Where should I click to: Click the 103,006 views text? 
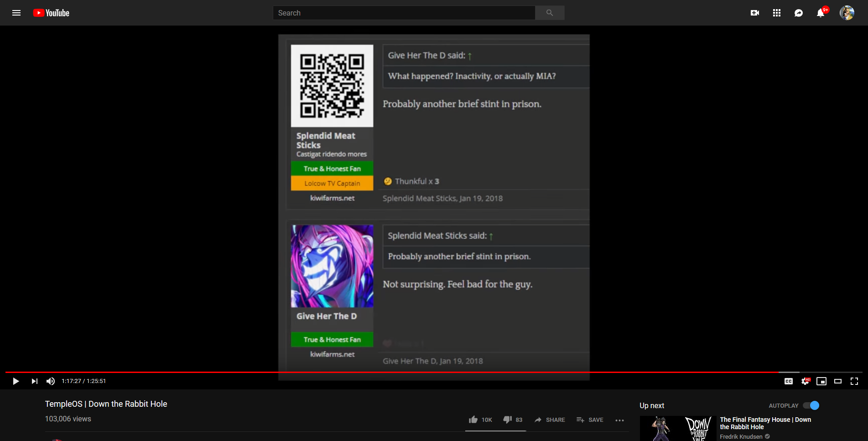pos(68,419)
